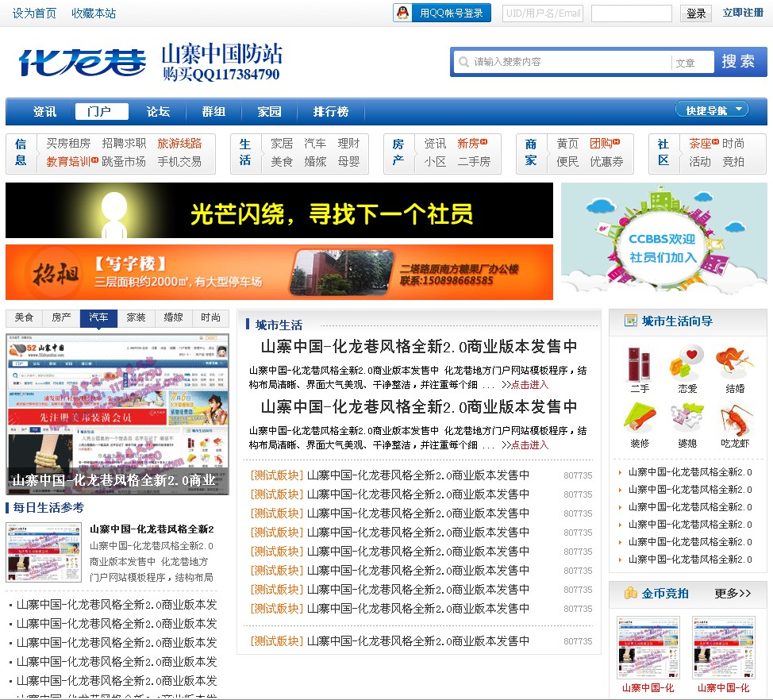This screenshot has height=700, width=773.
Task: Click the QQ penguin login icon
Action: (402, 13)
